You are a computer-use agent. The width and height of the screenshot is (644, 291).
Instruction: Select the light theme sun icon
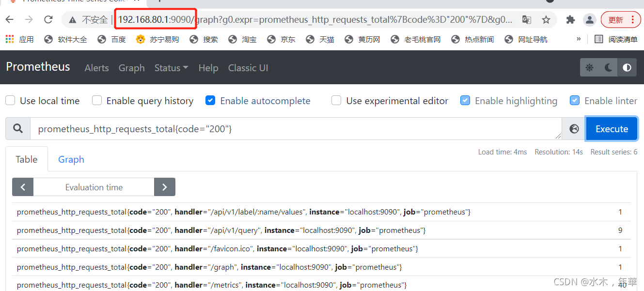(589, 68)
